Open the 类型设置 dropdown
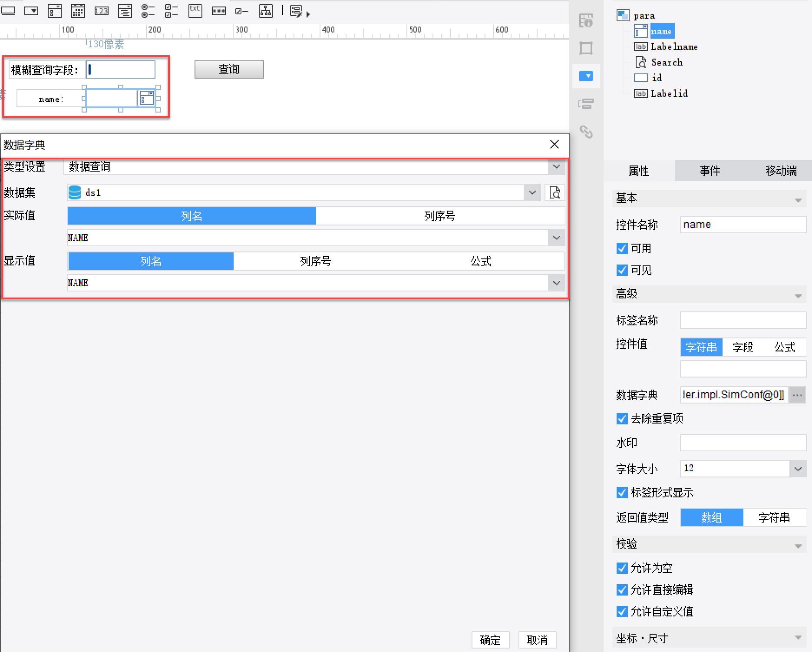812x652 pixels. click(557, 167)
